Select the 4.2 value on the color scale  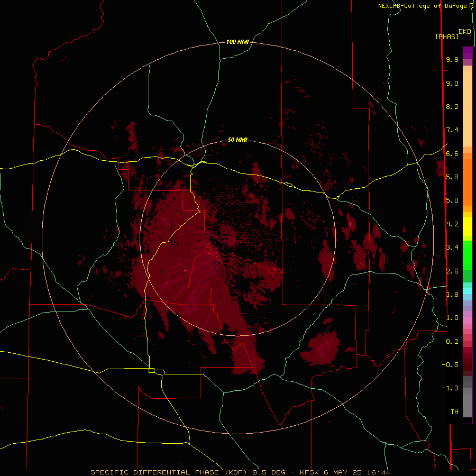(x=452, y=224)
